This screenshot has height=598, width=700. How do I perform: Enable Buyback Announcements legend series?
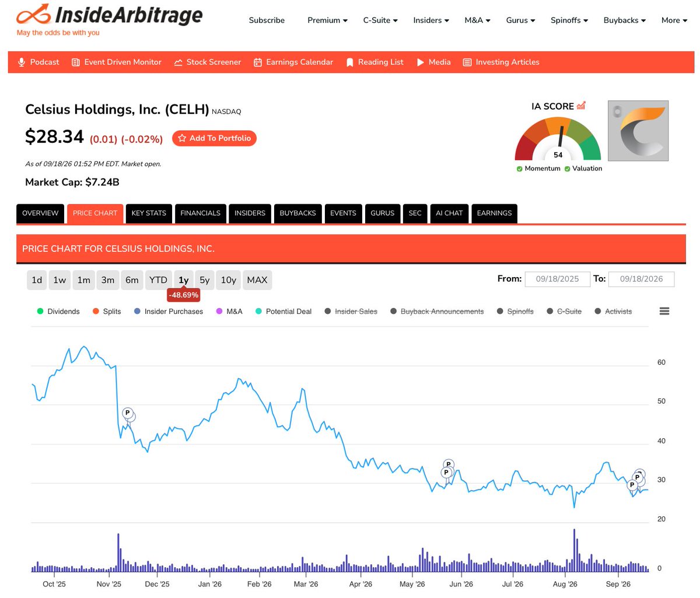[x=437, y=312]
